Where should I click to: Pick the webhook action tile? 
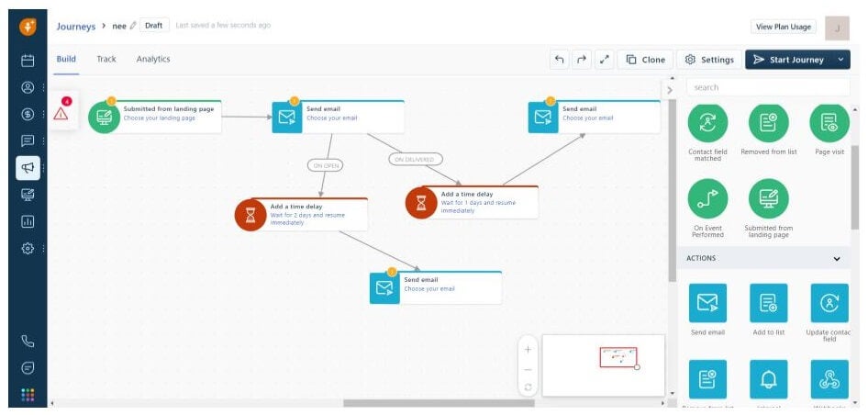[x=829, y=379]
